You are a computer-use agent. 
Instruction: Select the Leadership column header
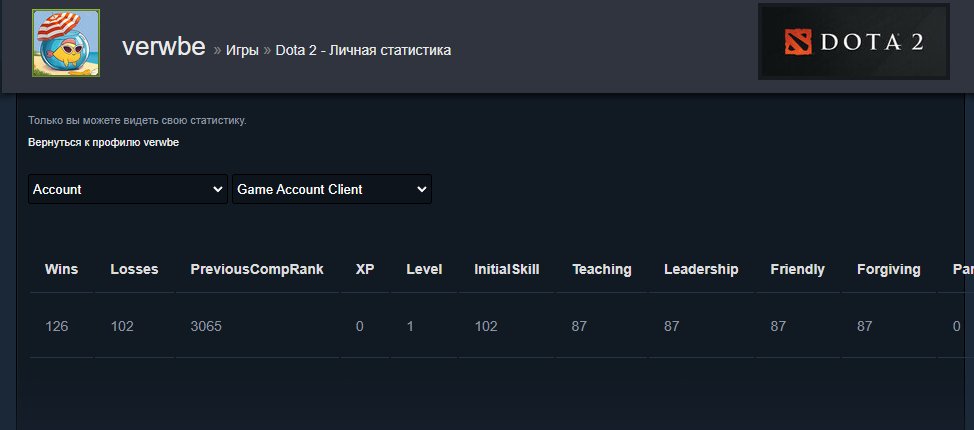(701, 269)
